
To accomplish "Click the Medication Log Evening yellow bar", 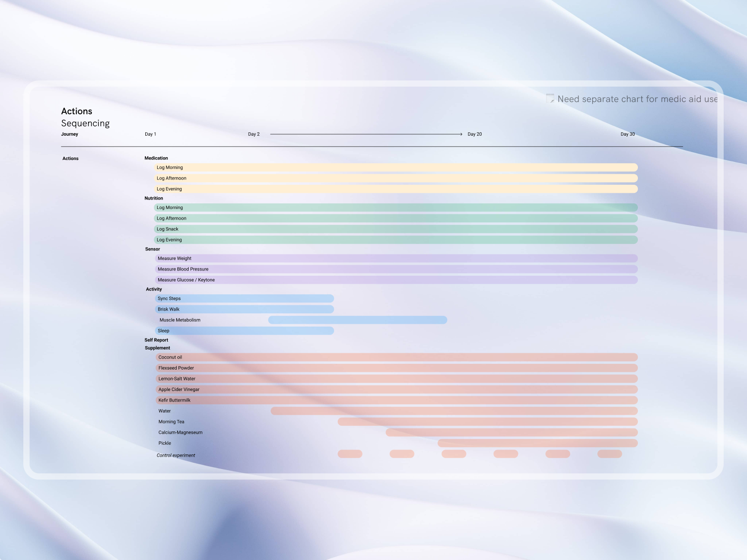I will (396, 189).
